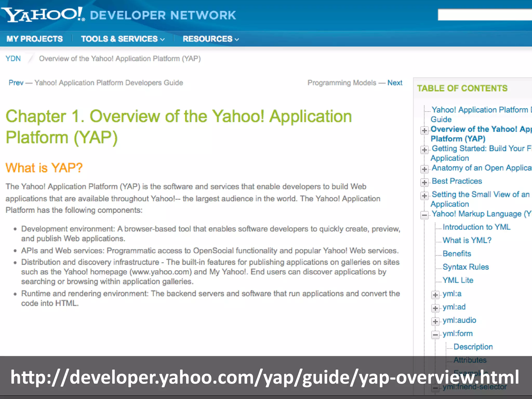Viewport: 532px width, 399px height.
Task: Expand Anatomy of an Open Application node
Action: click(x=424, y=169)
